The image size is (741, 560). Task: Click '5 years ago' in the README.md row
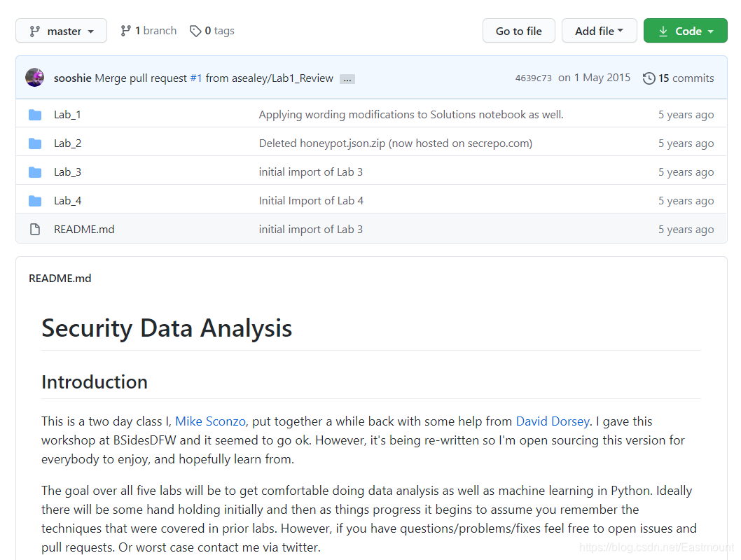coord(686,230)
